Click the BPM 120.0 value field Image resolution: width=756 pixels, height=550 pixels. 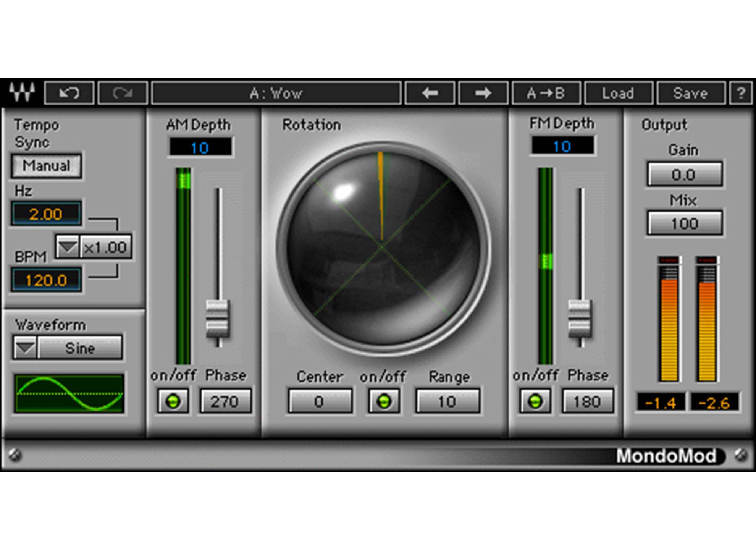coord(46,280)
